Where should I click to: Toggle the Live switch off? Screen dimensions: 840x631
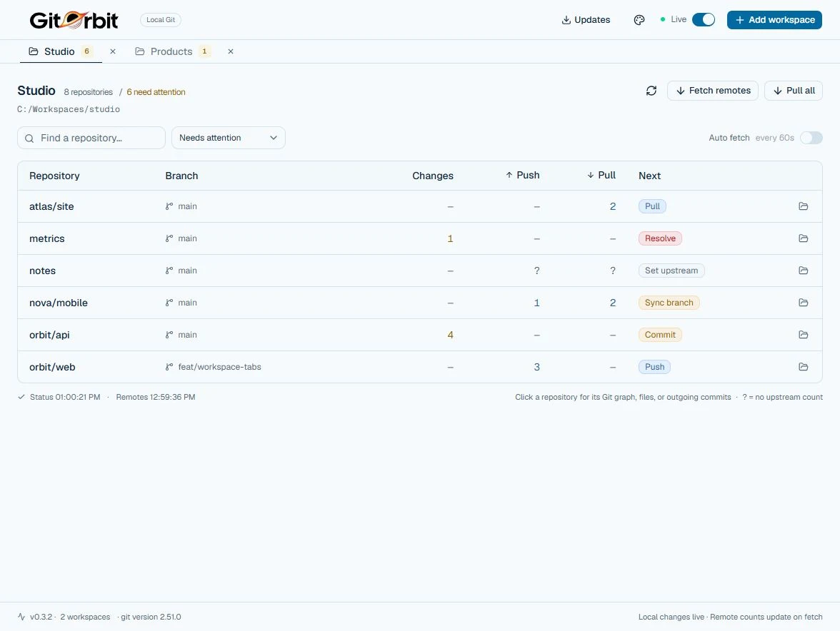click(704, 20)
